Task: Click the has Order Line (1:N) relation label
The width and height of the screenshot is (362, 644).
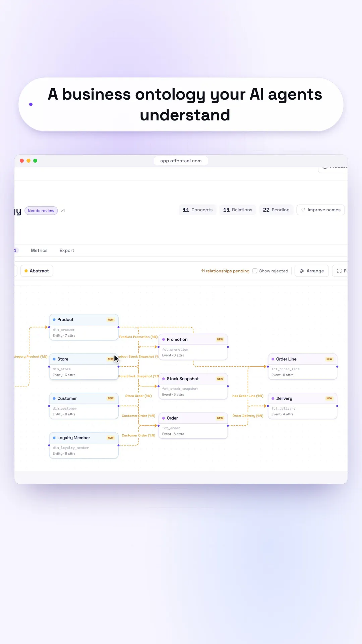Action: click(x=248, y=396)
